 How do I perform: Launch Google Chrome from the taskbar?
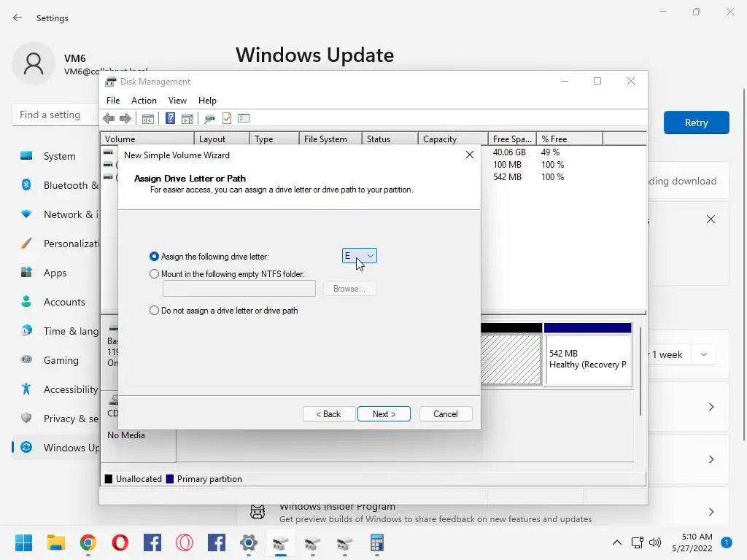coord(88,542)
